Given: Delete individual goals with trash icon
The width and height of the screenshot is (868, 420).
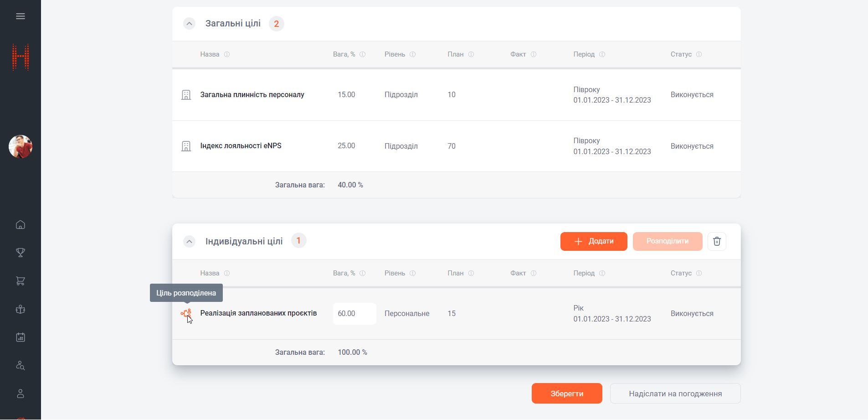Looking at the screenshot, I should pyautogui.click(x=717, y=241).
